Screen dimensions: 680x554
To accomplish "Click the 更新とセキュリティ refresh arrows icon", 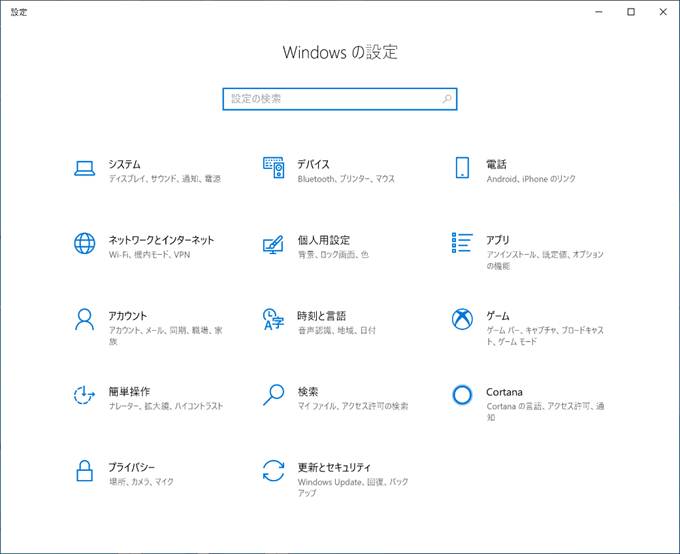I will [273, 471].
